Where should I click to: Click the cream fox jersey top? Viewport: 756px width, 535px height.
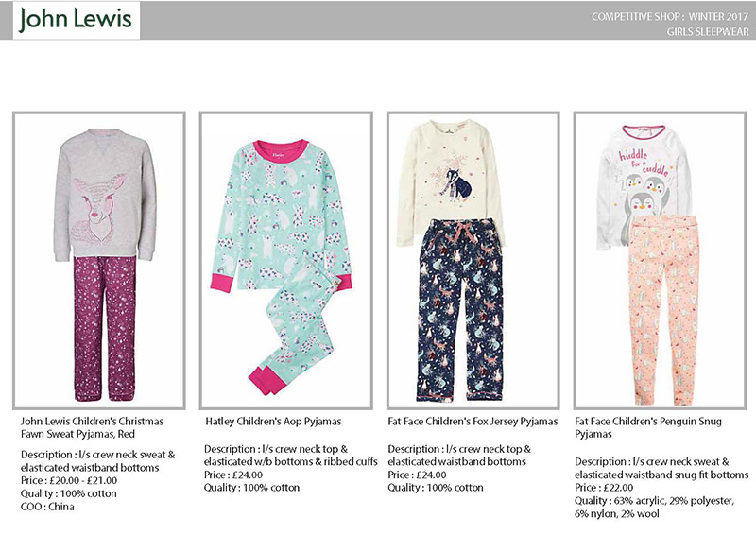click(451, 183)
